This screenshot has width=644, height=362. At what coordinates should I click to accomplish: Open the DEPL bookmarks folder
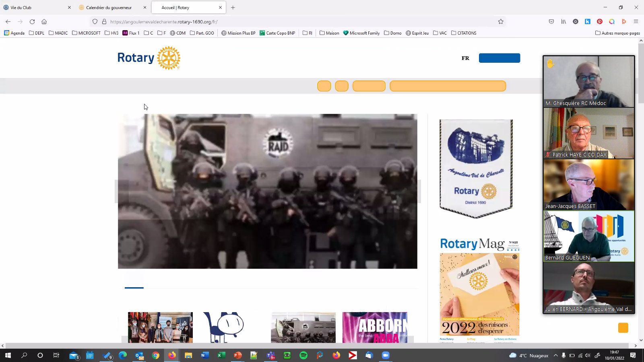pyautogui.click(x=37, y=33)
